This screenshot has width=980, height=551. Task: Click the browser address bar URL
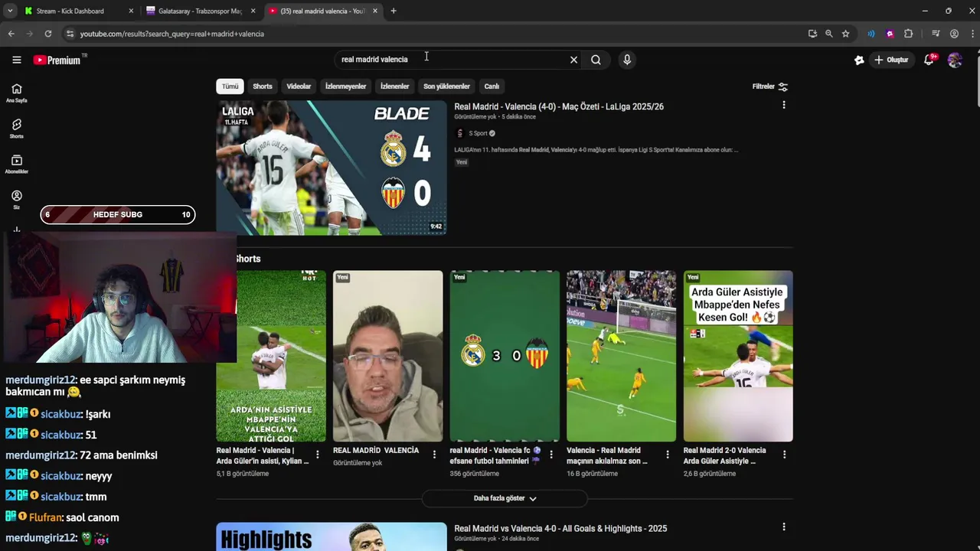(x=172, y=34)
